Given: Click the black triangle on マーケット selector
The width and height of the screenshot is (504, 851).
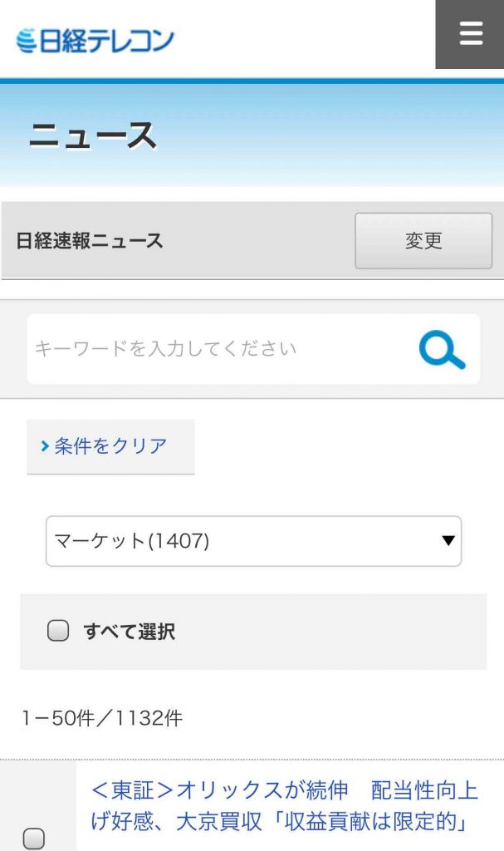Looking at the screenshot, I should coord(448,540).
